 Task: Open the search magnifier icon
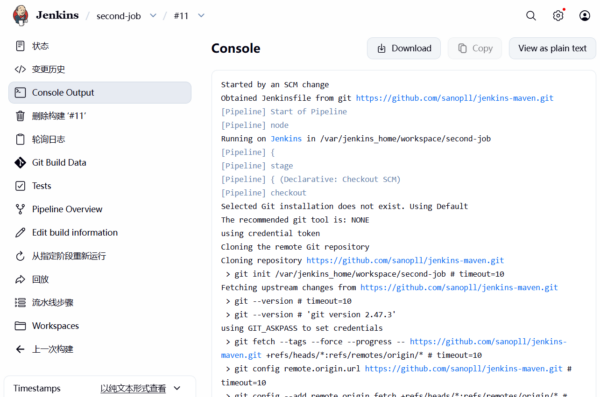click(531, 16)
